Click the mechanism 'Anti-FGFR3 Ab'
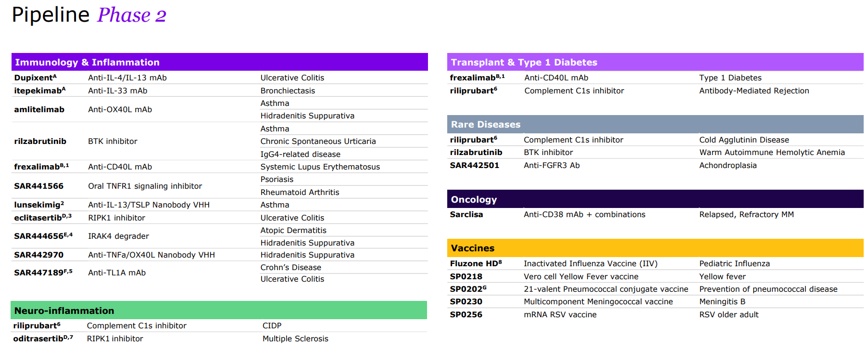868x350 pixels. [x=552, y=165]
